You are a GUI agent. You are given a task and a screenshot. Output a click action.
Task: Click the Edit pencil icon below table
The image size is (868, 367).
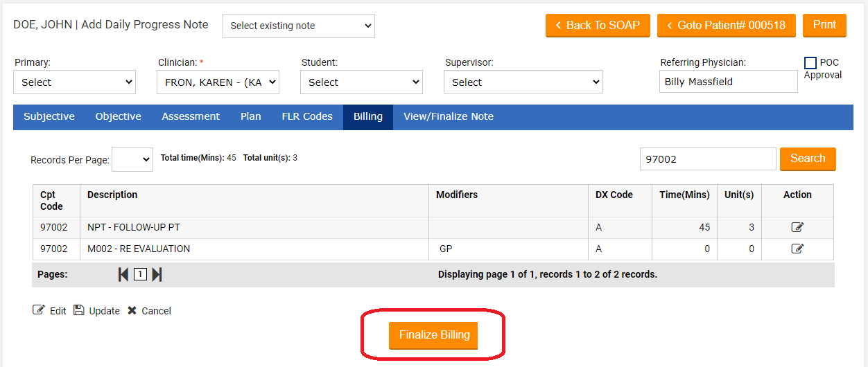point(39,310)
